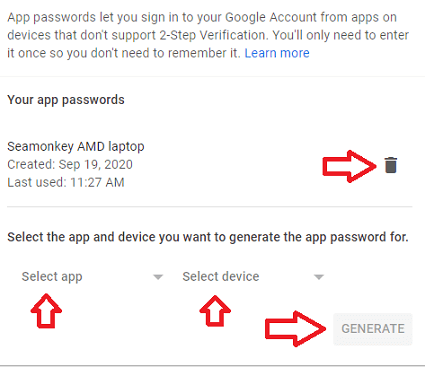425x367 pixels.
Task: Click the triangle arrow beside Select device
Action: point(319,277)
